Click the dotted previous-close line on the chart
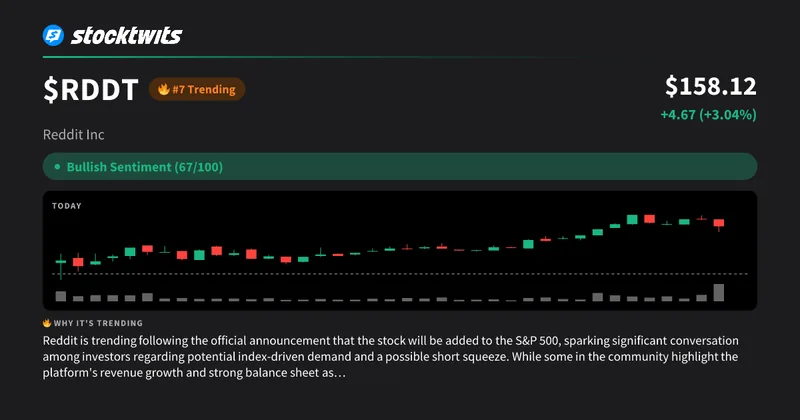This screenshot has height=420, width=800. point(400,274)
